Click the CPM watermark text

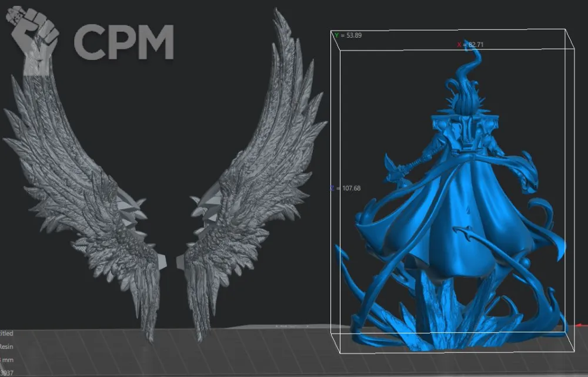tap(123, 41)
